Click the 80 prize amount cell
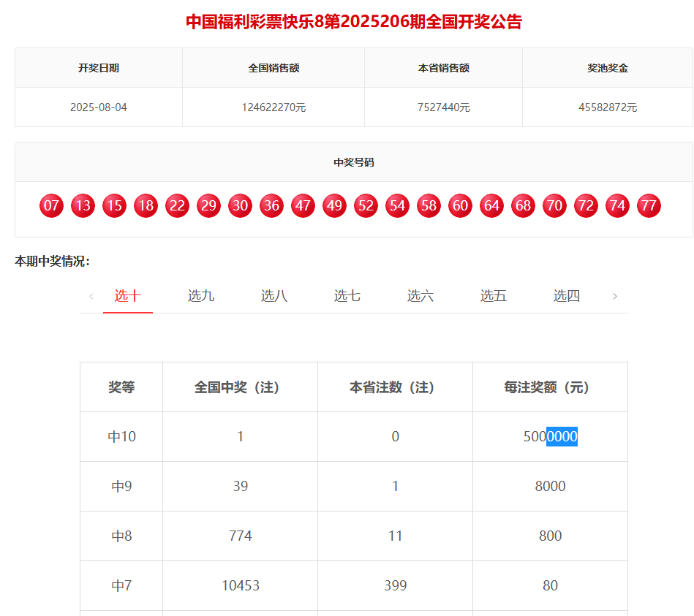 [x=550, y=585]
